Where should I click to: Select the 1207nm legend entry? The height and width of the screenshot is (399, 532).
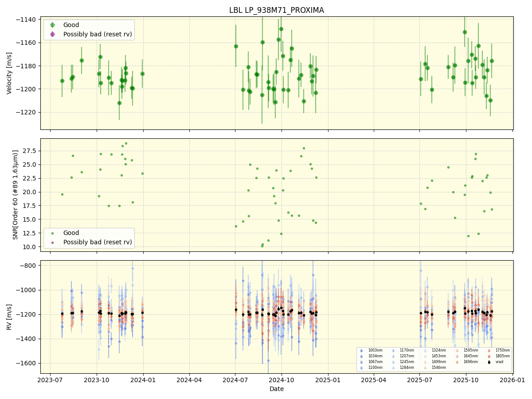coord(403,356)
